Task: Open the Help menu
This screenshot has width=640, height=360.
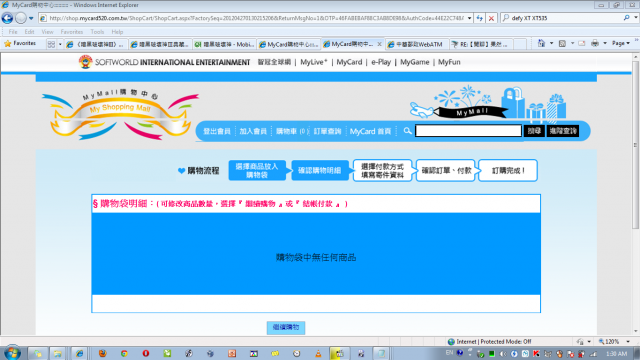Action: [117, 32]
